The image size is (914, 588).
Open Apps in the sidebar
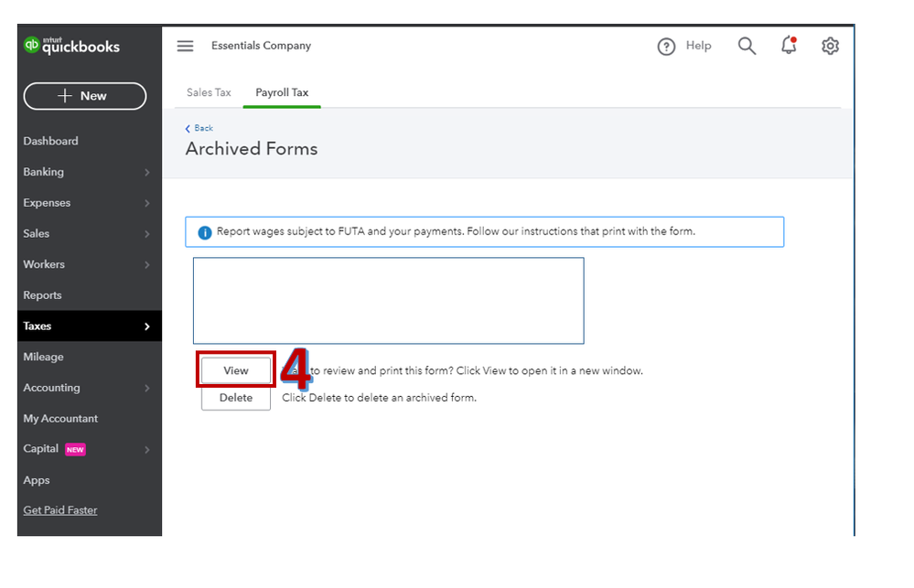(x=37, y=480)
